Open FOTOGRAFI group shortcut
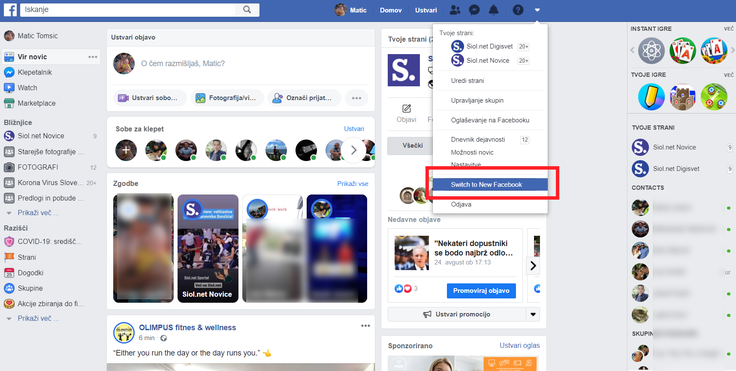This screenshot has width=736, height=371. point(32,167)
